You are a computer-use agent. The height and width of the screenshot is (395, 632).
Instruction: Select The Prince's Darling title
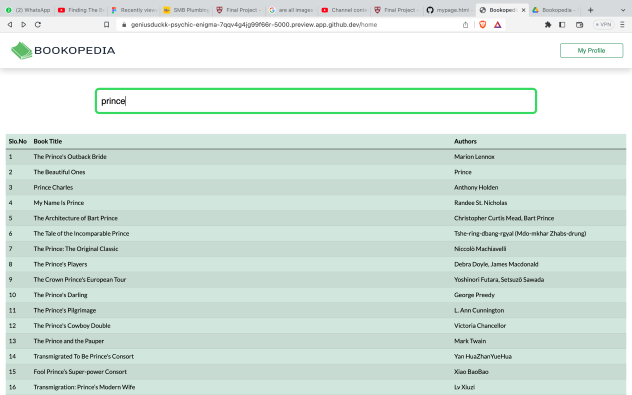tap(60, 295)
